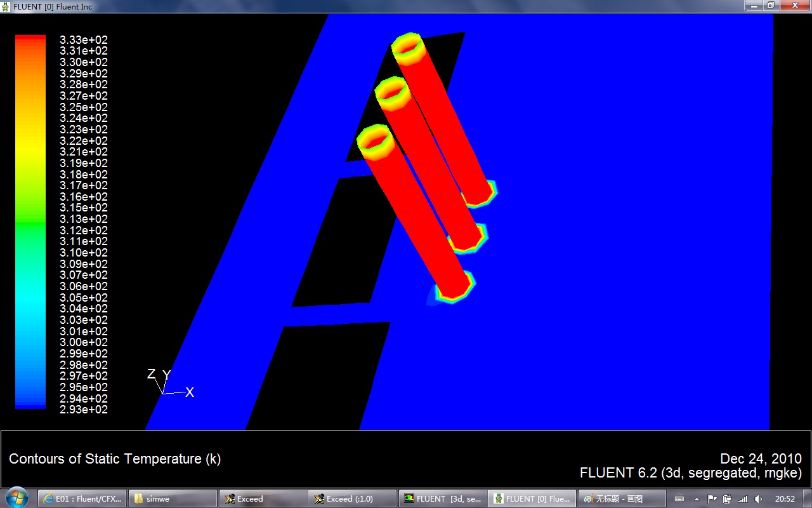The height and width of the screenshot is (508, 812).
Task: Click the volume speaker tray icon
Action: click(x=759, y=499)
